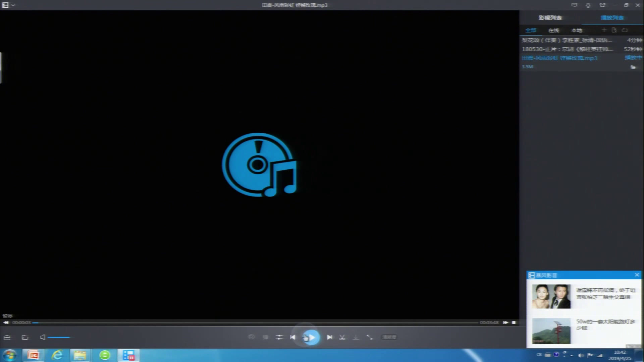The image size is (644, 362).
Task: Open the 清晰度 quality selector
Action: [389, 337]
